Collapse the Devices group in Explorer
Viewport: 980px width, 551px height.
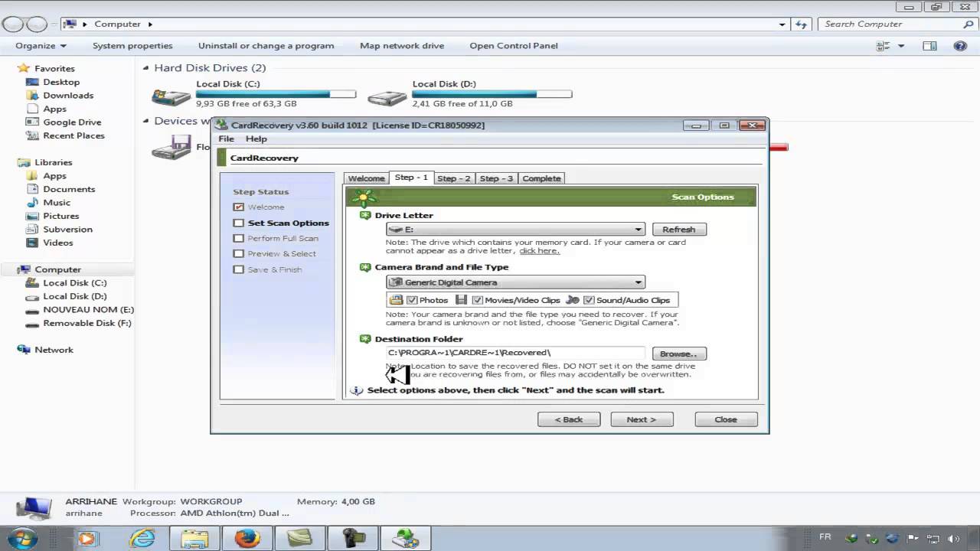(x=145, y=121)
